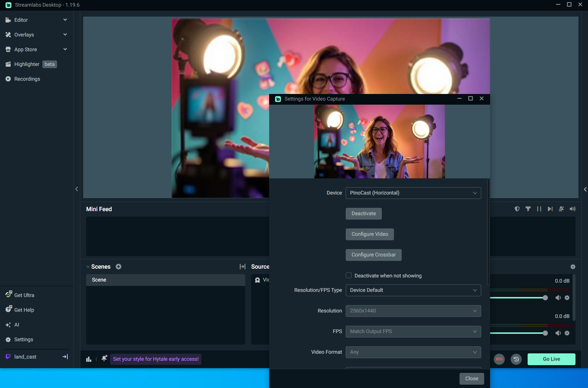
Task: Enable Deactivate when not showing checkbox
Action: [349, 275]
